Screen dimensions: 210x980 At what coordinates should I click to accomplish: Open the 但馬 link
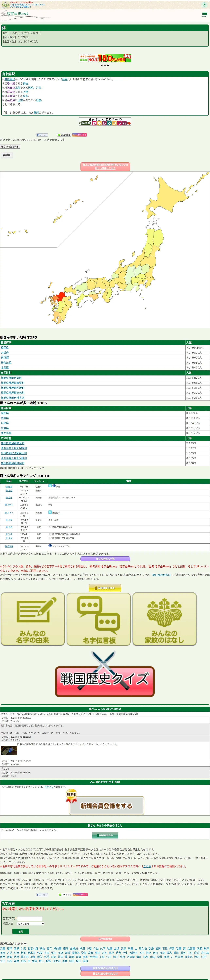38,100
